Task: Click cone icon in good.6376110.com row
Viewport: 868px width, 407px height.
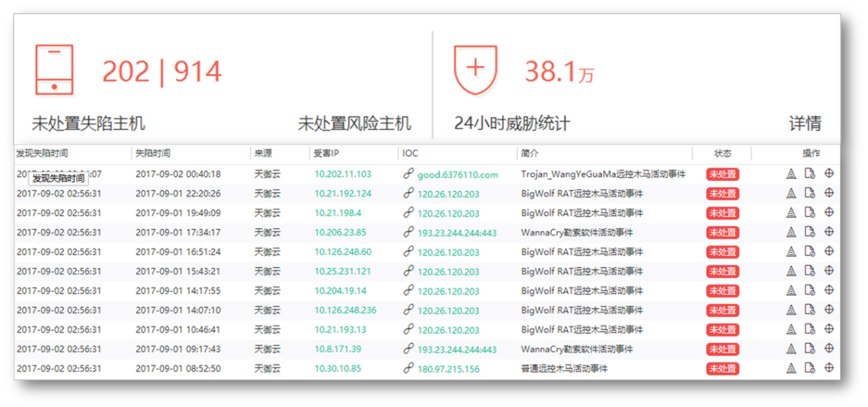Action: [x=791, y=174]
